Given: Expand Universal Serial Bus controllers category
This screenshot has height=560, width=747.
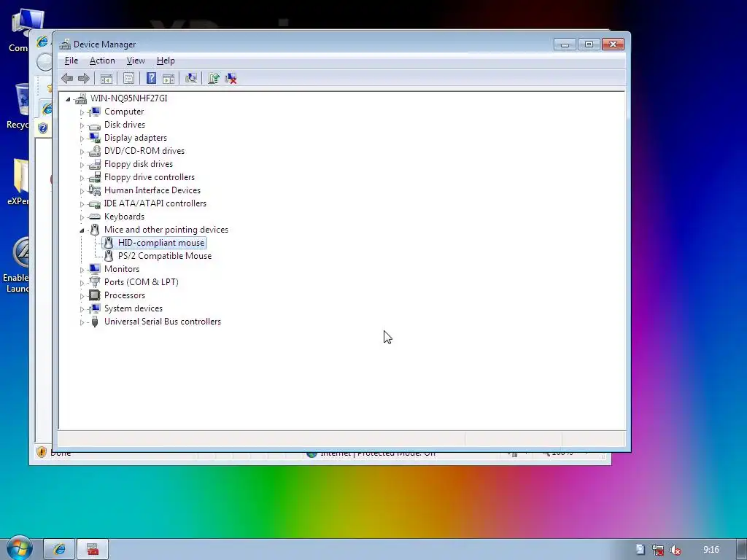Looking at the screenshot, I should [82, 322].
